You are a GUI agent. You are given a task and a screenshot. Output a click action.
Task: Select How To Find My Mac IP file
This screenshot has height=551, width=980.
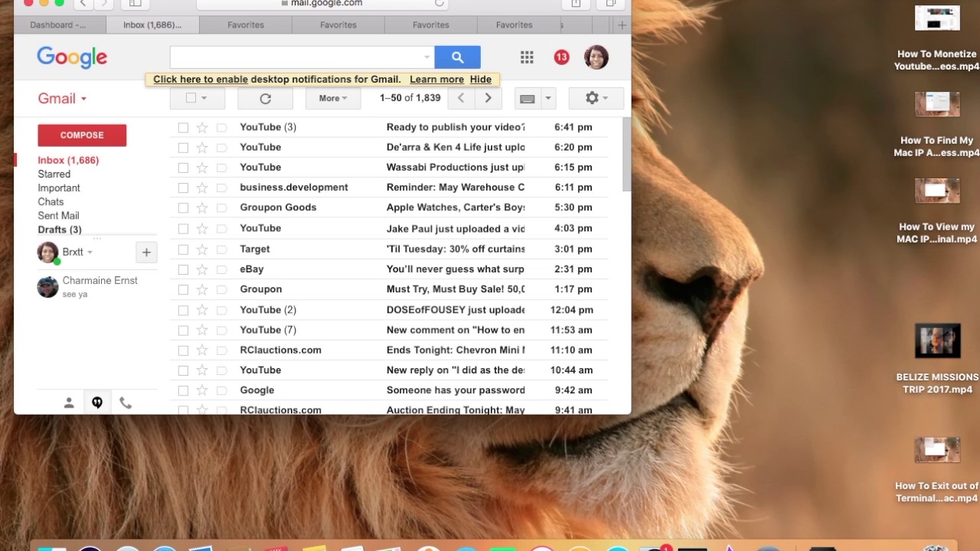[937, 124]
